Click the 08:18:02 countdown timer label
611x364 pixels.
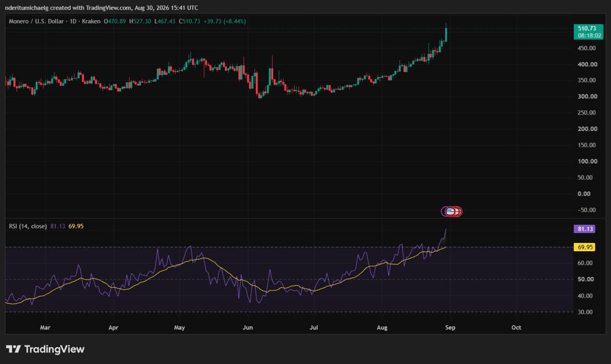click(x=589, y=36)
